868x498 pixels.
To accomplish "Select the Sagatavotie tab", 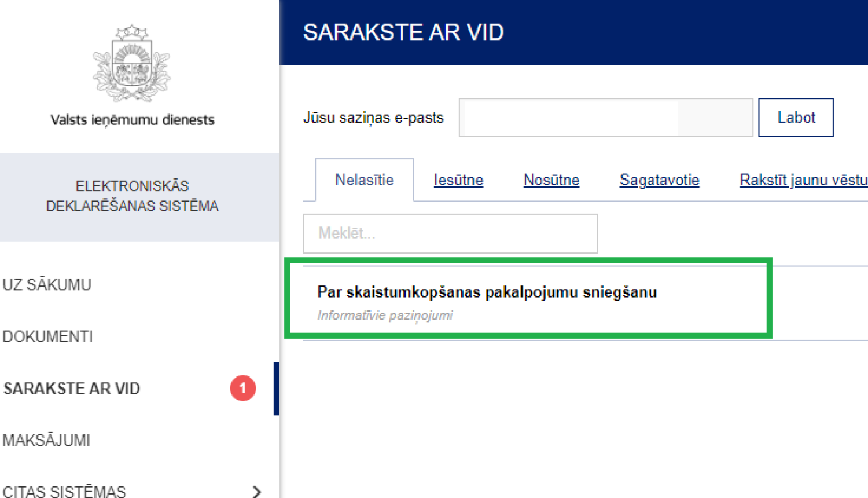I will tap(659, 180).
